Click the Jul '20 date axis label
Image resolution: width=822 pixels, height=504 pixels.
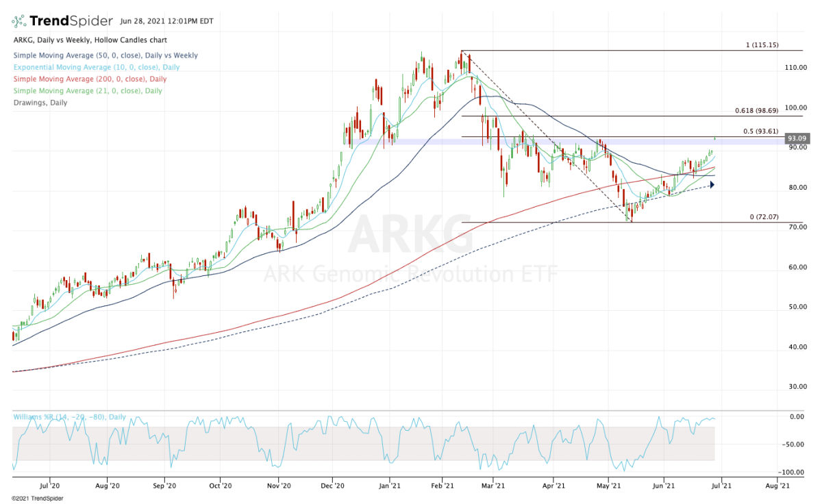[x=51, y=485]
